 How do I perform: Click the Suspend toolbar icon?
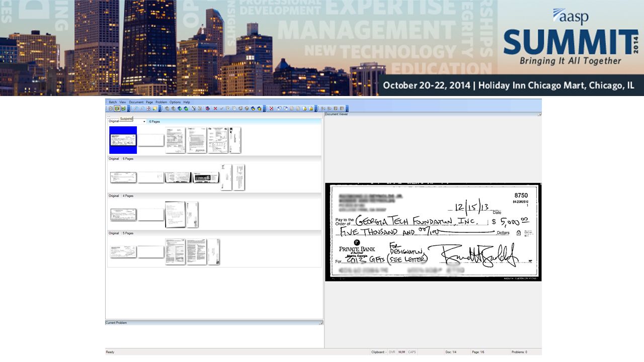[117, 108]
